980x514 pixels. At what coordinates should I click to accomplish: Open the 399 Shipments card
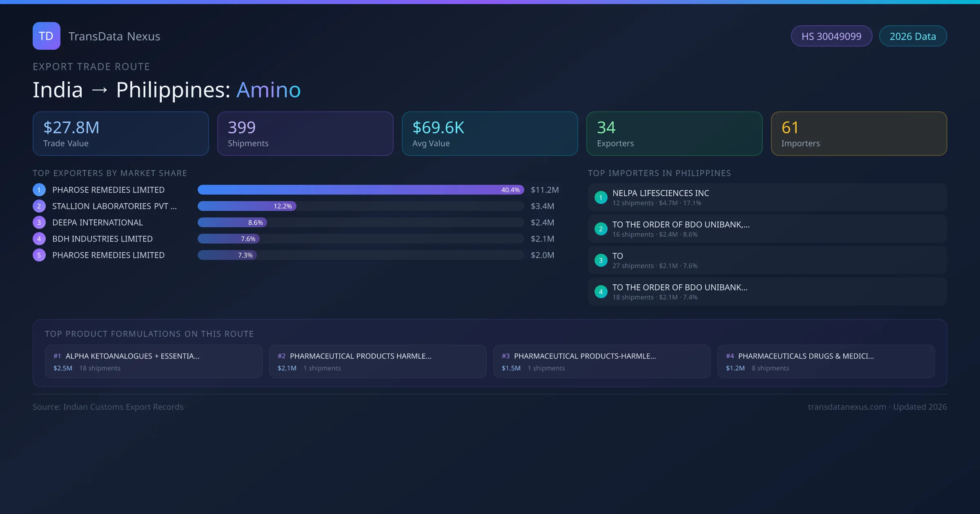(x=305, y=133)
